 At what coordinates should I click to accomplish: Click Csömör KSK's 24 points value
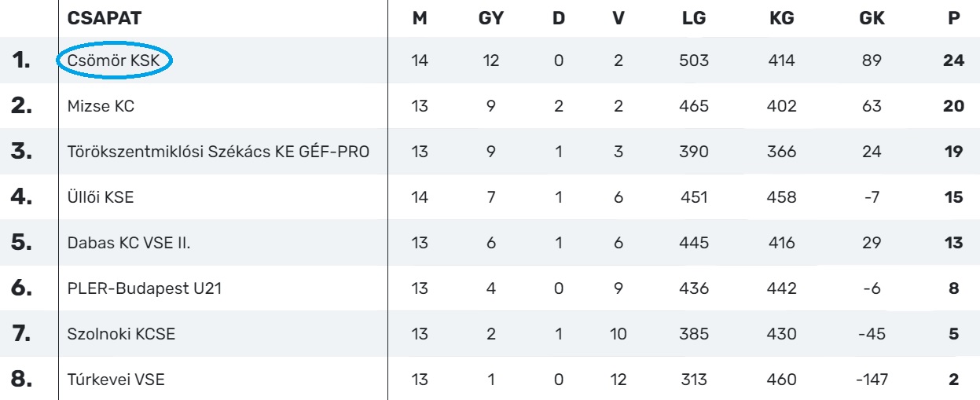(x=953, y=61)
